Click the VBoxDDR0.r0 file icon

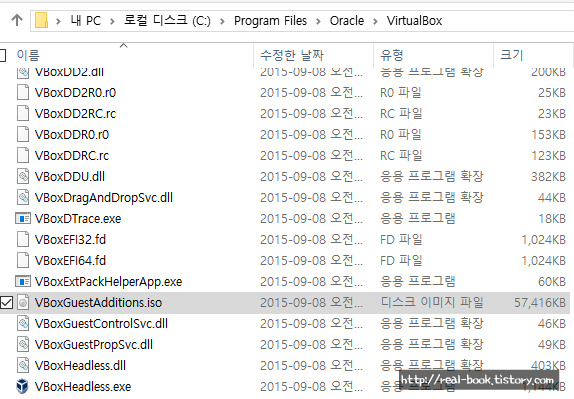23,134
